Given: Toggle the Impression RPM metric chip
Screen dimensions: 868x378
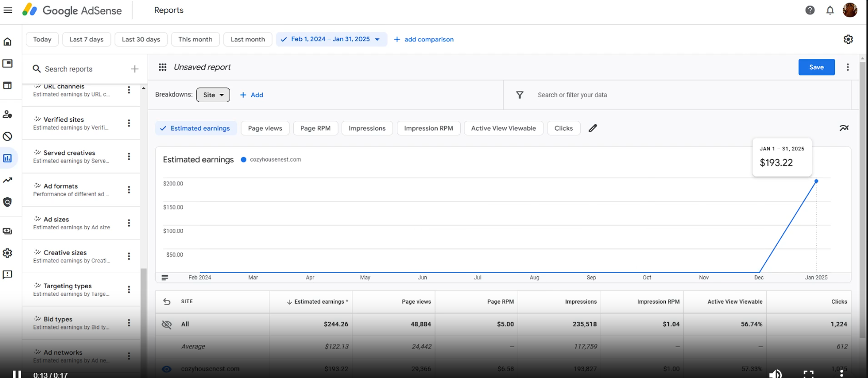Looking at the screenshot, I should click(x=429, y=128).
